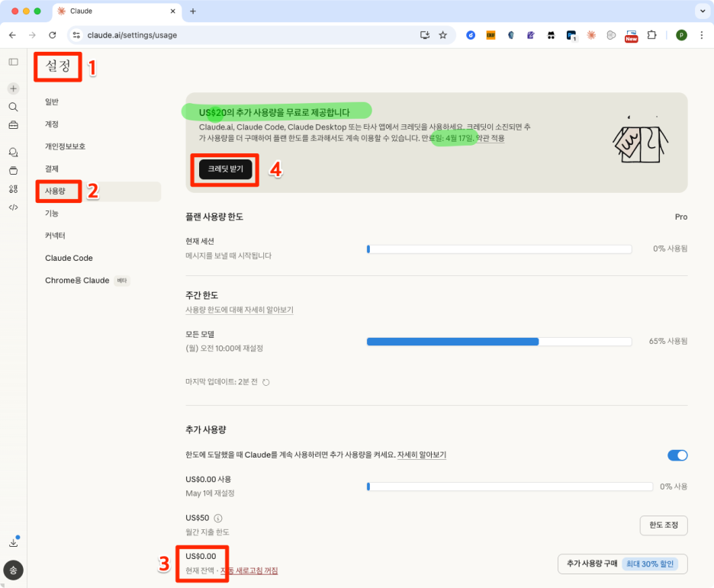Screen dimensions: 714x588
Task: Click the 현재 세션 usage progress bar
Action: point(499,249)
